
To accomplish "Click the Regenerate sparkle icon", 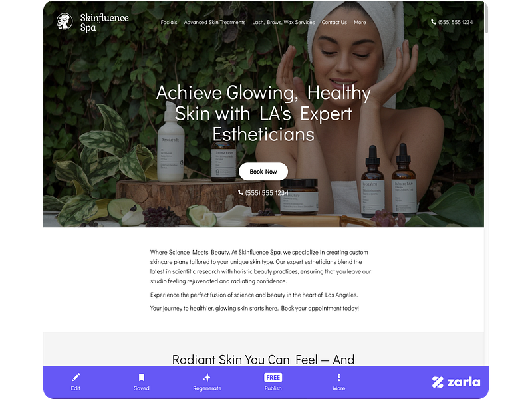I will click(x=207, y=377).
